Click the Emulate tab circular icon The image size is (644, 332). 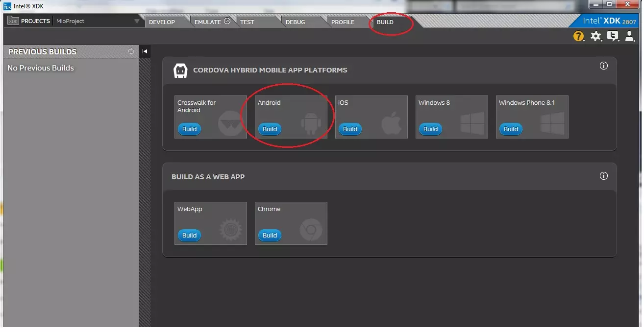coord(227,21)
